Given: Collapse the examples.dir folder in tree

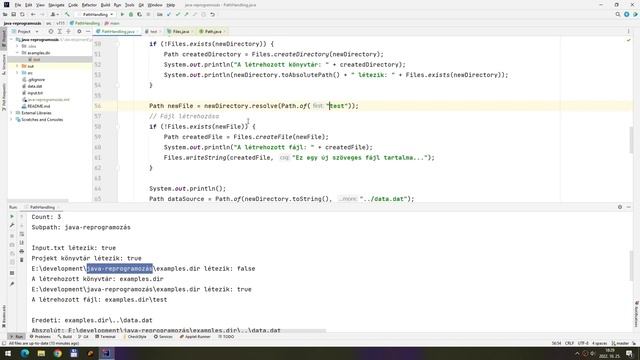Looking at the screenshot, I should (17, 53).
